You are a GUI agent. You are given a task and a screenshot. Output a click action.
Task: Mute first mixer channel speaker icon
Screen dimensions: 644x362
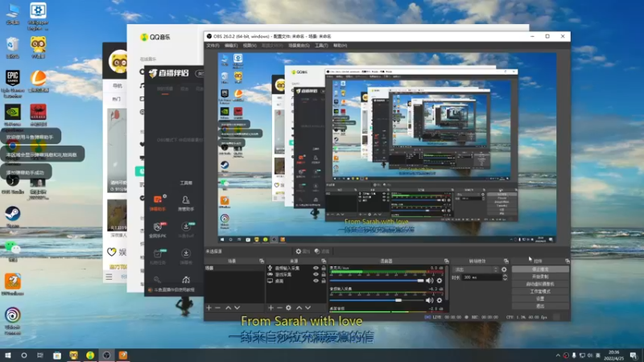[429, 281]
